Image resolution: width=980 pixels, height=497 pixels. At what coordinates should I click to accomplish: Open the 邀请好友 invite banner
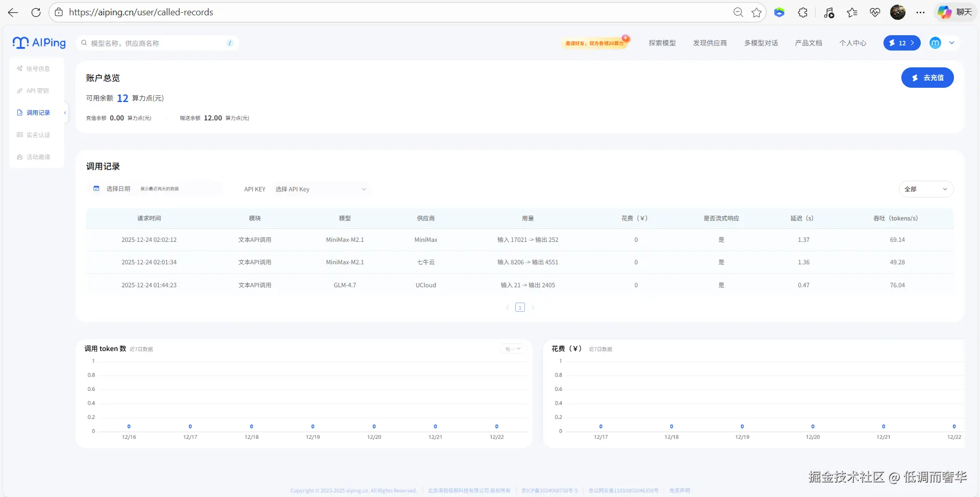coord(595,43)
